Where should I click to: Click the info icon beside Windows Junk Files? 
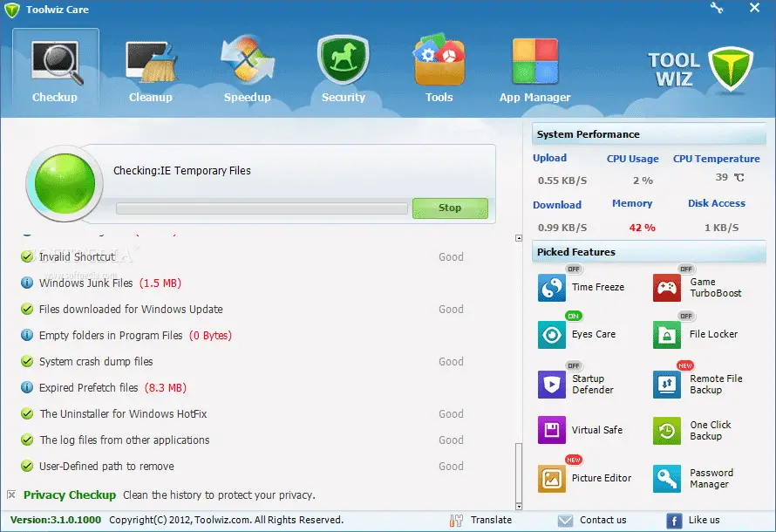(27, 283)
